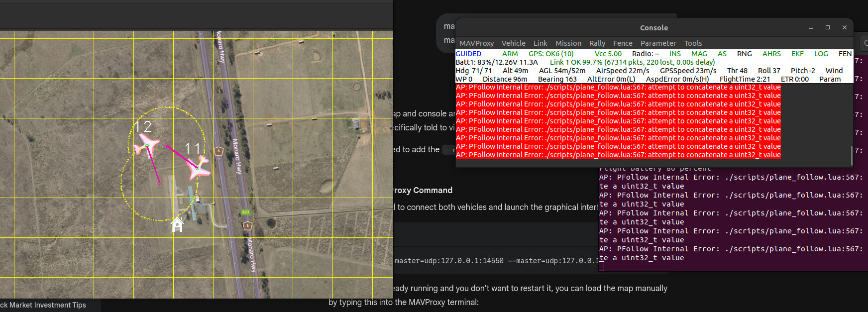This screenshot has width=868, height=312.
Task: Click the green B23 road shield
Action: 245,212
